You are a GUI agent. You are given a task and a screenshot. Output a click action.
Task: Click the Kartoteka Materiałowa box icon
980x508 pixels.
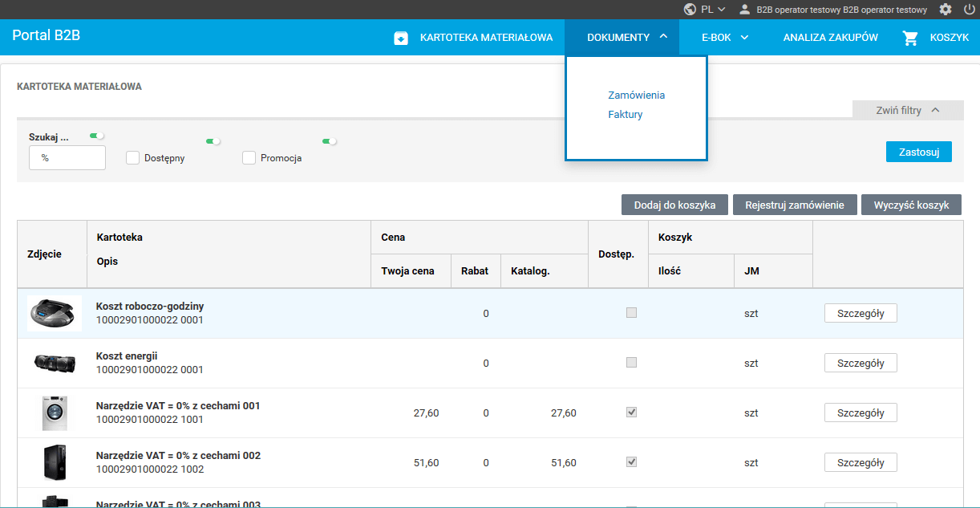[401, 38]
